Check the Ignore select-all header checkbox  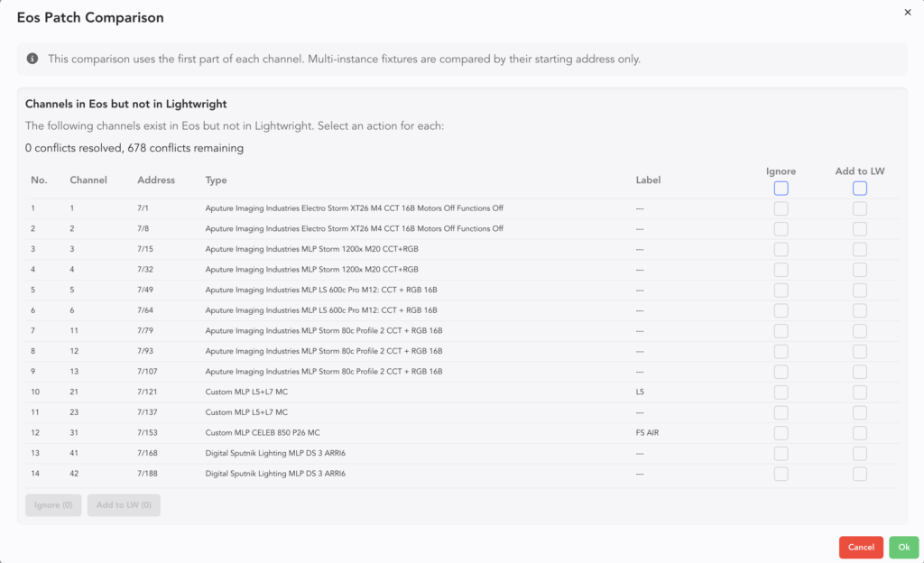[781, 189]
